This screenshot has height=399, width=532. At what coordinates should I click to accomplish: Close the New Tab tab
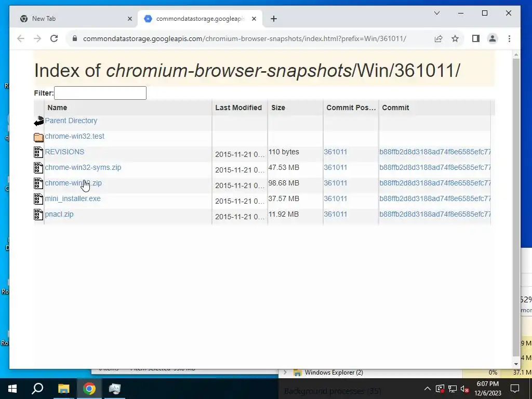coord(129,19)
